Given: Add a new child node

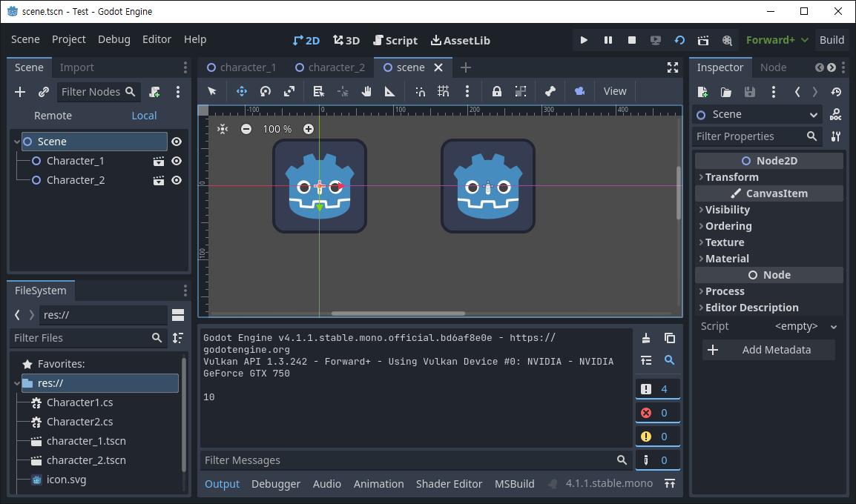Looking at the screenshot, I should coord(20,92).
